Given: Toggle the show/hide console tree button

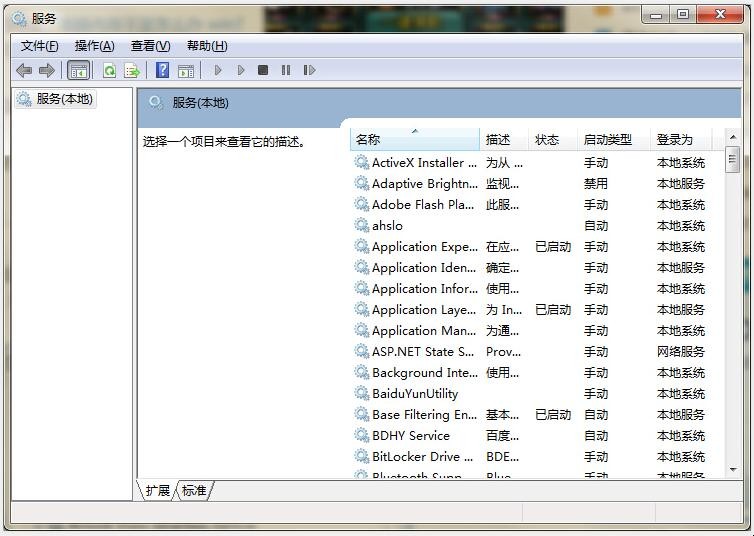Looking at the screenshot, I should [78, 70].
